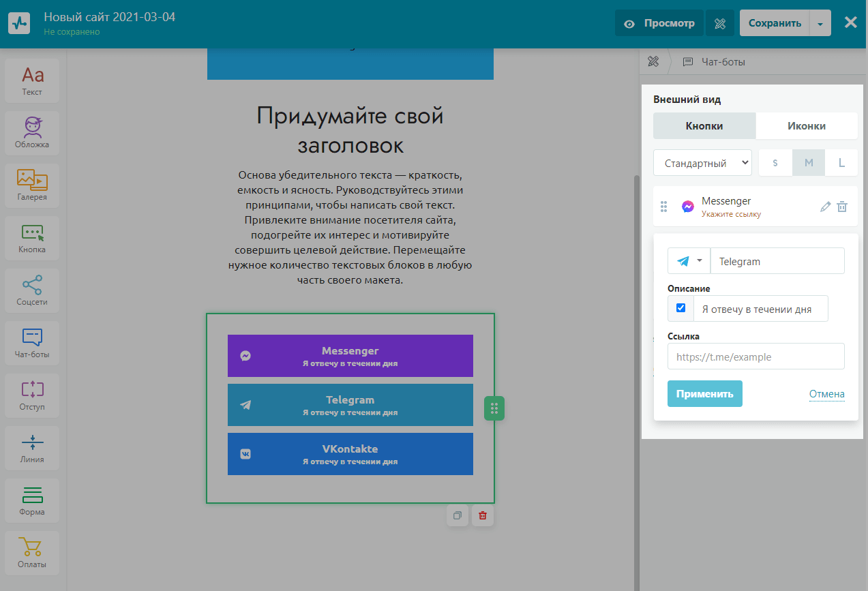
Task: Open the Telegram messenger type dropdown
Action: pos(689,261)
